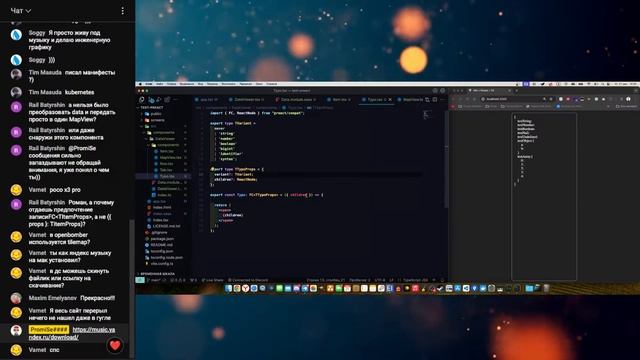Open vite.config.ts in the file tree

[162, 264]
